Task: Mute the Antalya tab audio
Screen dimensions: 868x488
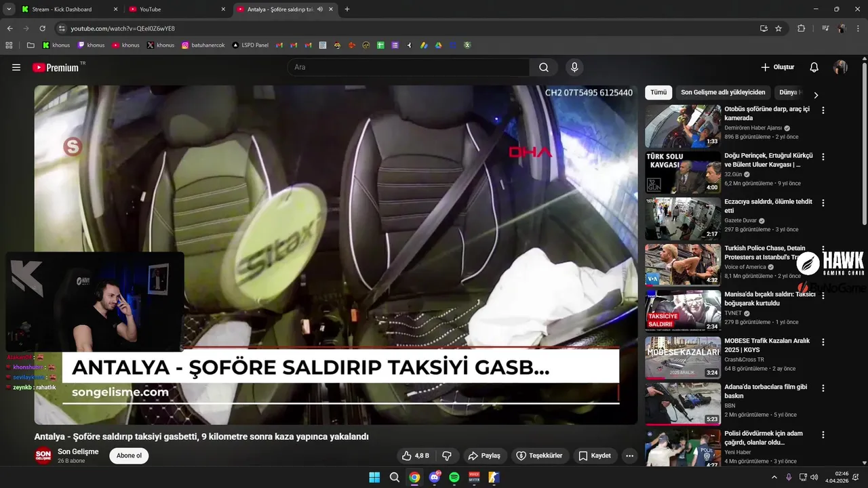Action: point(319,9)
